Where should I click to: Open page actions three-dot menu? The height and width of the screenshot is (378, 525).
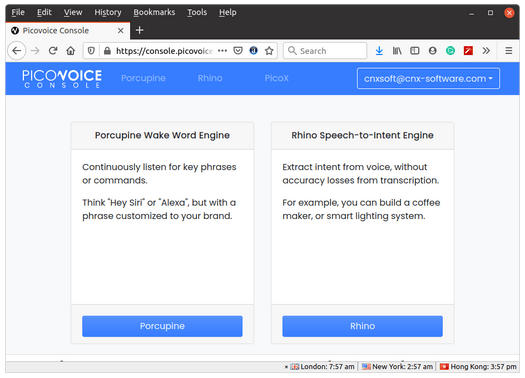click(x=222, y=51)
